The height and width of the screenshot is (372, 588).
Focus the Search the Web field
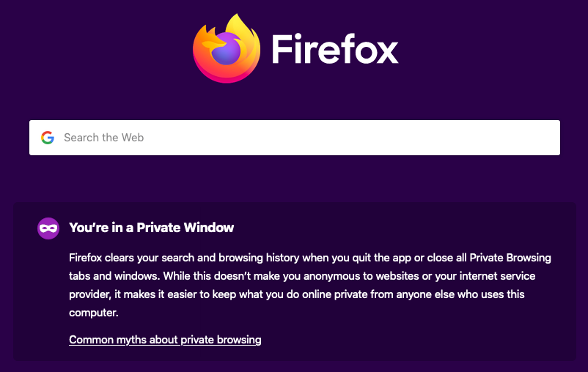coord(295,138)
